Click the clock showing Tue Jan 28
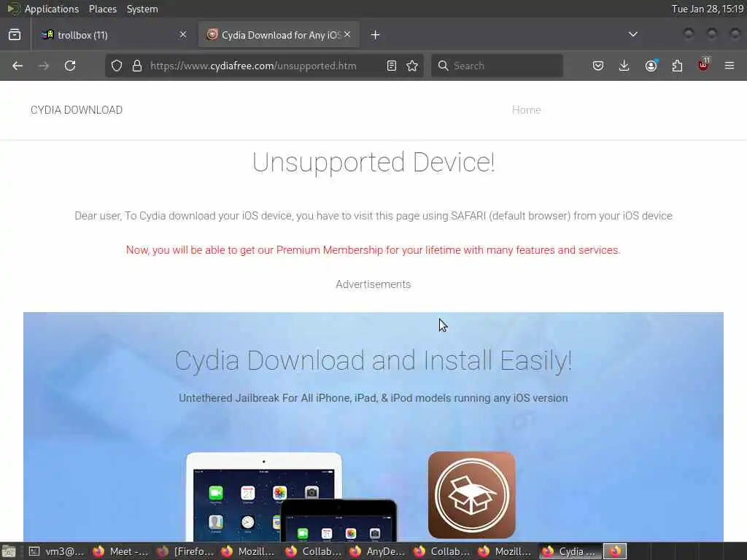The height and width of the screenshot is (560, 747). [708, 9]
